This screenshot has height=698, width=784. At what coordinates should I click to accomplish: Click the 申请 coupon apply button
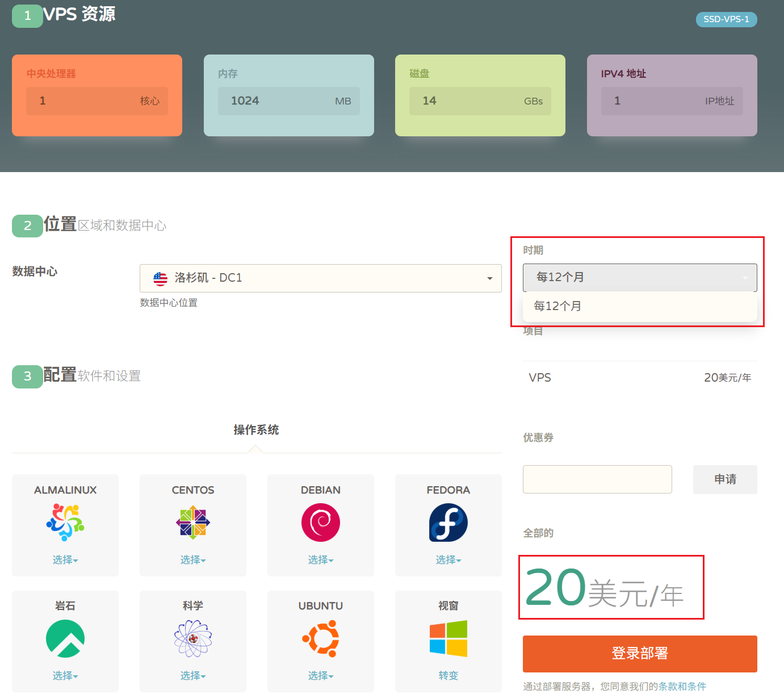click(725, 479)
